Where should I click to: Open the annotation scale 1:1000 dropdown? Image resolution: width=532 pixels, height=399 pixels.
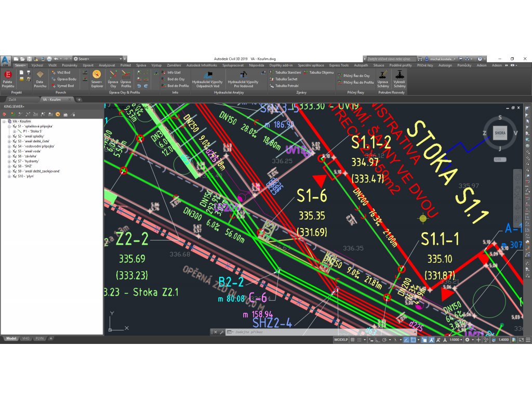tap(456, 340)
